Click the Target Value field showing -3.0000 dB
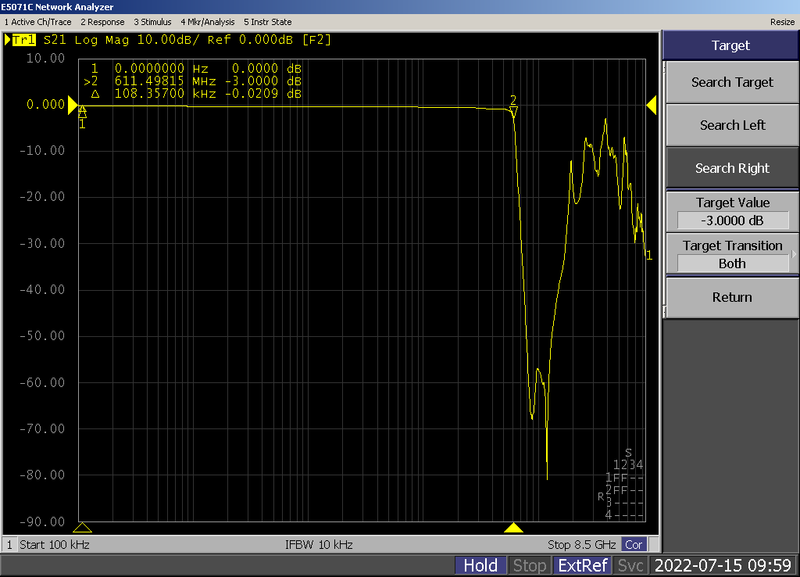 pos(732,220)
